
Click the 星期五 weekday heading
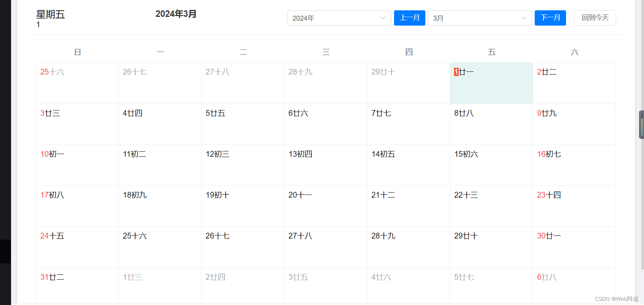50,15
